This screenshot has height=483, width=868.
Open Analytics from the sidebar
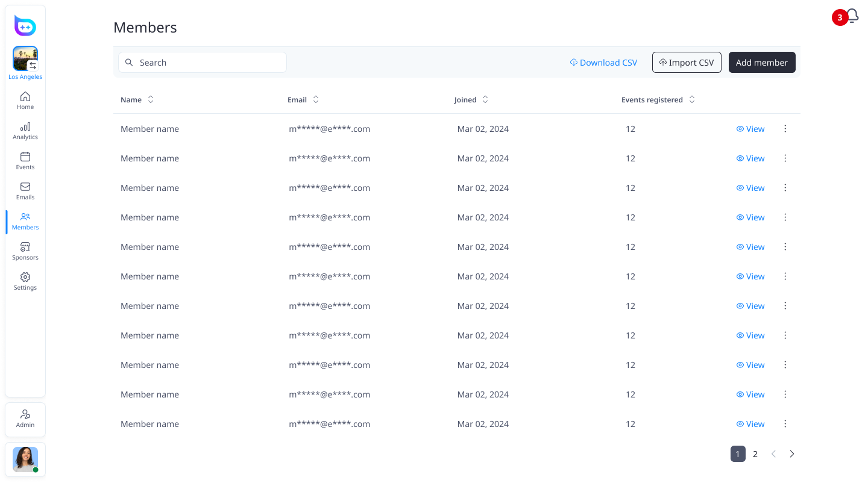[x=25, y=131]
